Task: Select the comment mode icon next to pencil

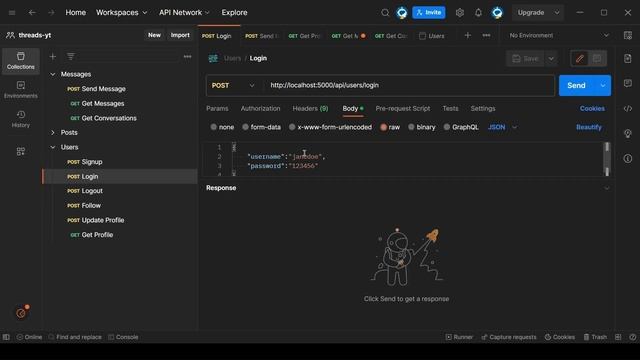Action: [x=597, y=58]
